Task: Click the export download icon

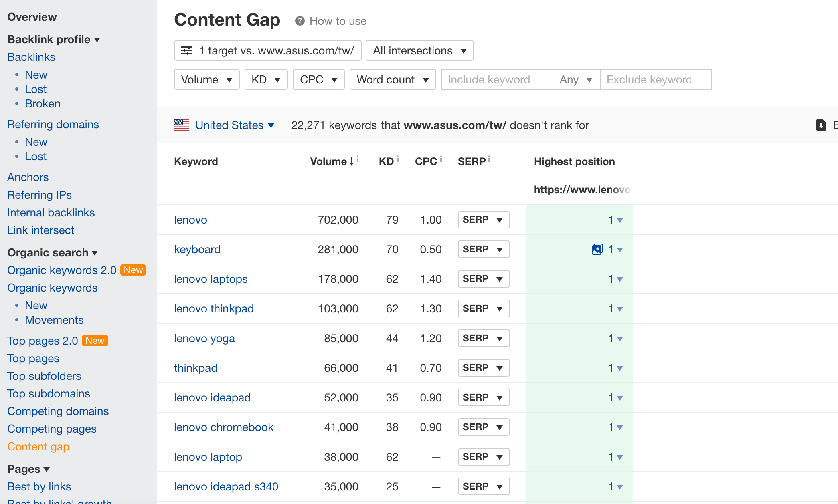Action: [x=821, y=125]
